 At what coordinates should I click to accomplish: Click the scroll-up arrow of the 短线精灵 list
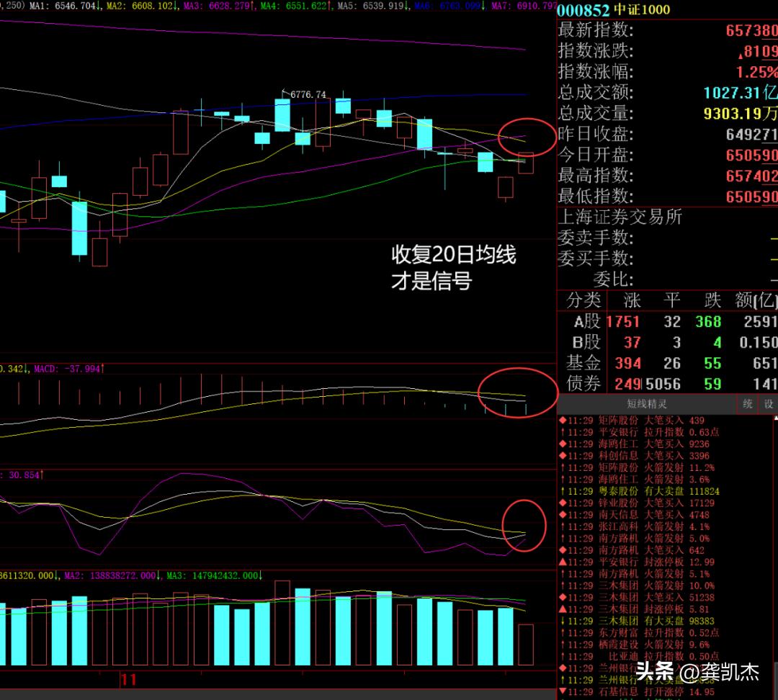(x=776, y=418)
